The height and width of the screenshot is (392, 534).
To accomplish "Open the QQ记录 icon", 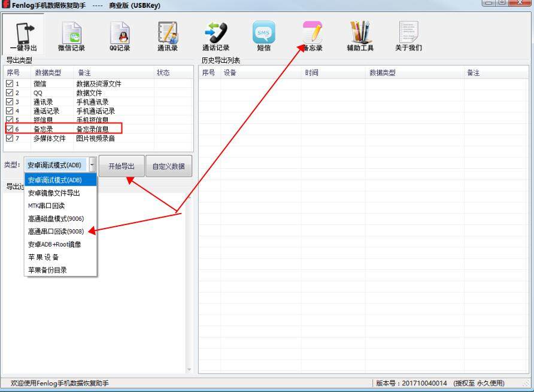I will pos(120,36).
